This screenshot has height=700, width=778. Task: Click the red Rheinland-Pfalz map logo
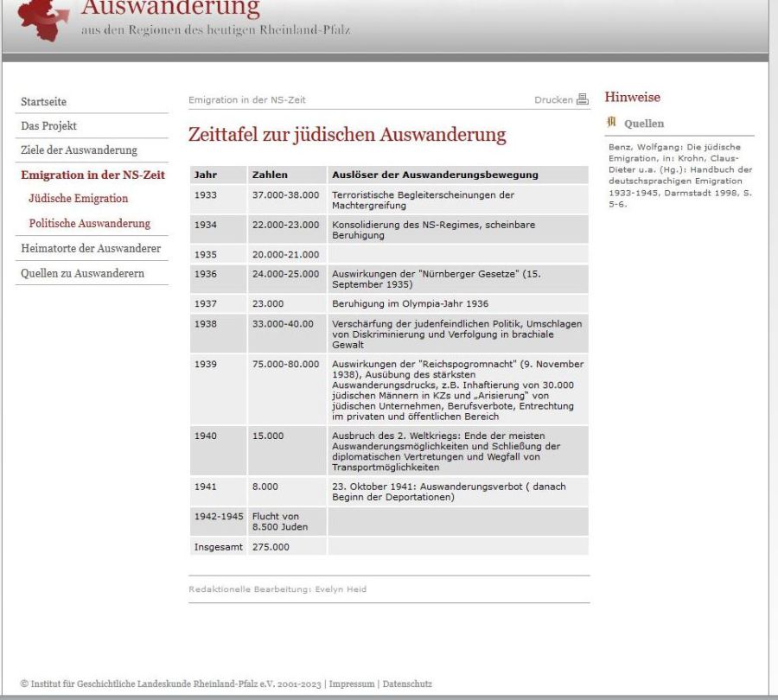[x=44, y=19]
